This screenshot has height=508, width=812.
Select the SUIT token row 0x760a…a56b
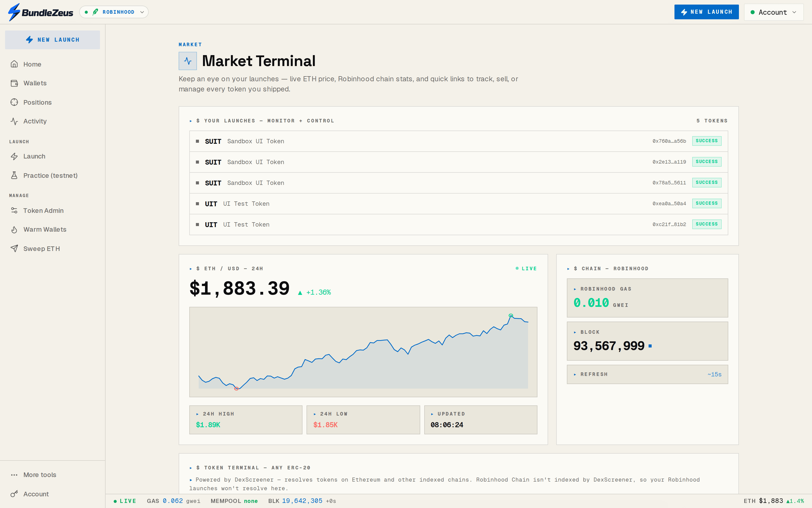tap(458, 141)
